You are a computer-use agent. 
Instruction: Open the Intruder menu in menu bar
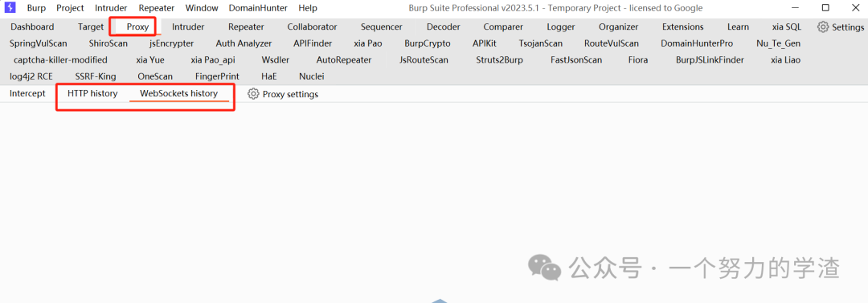pyautogui.click(x=111, y=8)
